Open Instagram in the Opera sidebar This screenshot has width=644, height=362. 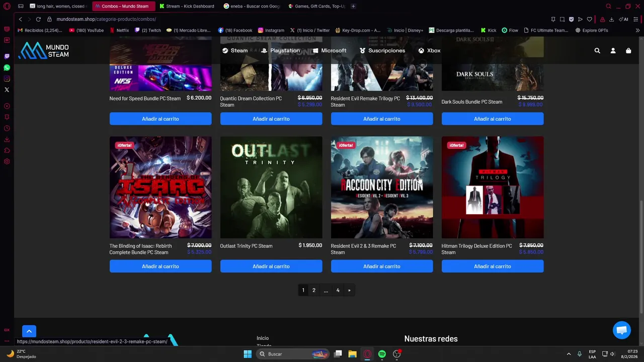coord(7,78)
